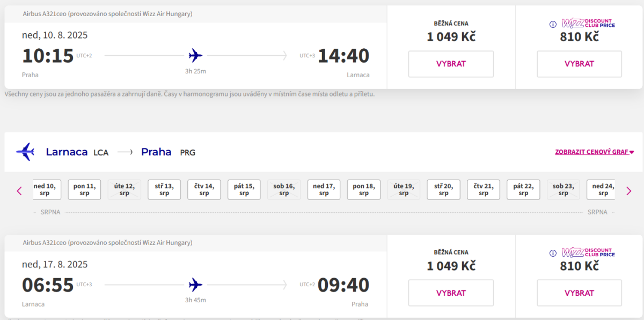Click the info icon beside the top Wizz Discount Club price
Screen dimensions: 644x320
coord(553,24)
